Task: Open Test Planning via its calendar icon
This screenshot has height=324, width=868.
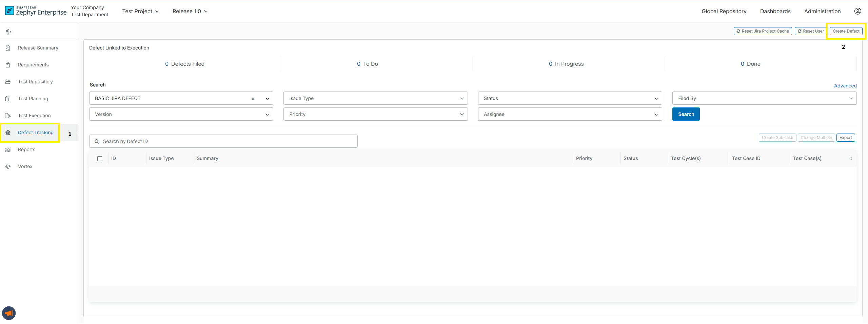Action: 8,99
